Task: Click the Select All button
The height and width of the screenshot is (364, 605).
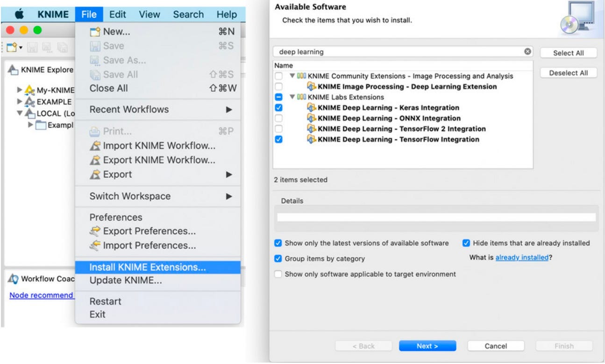Action: click(x=569, y=53)
